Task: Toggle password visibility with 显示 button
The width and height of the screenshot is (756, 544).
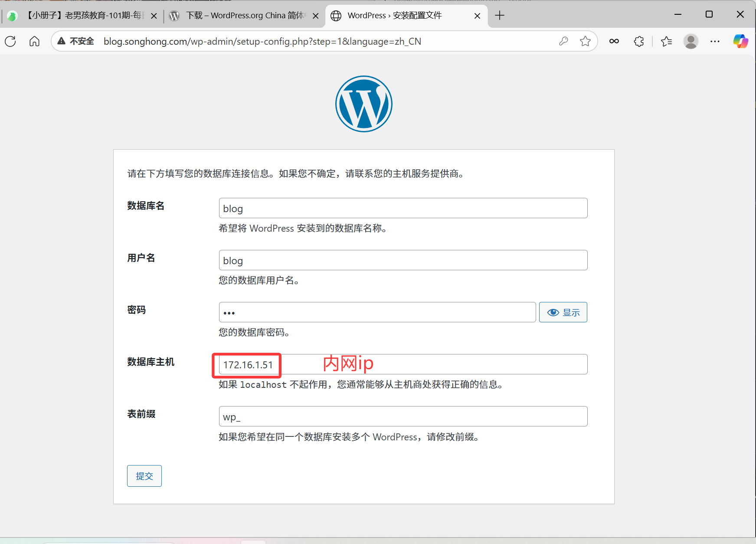Action: pyautogui.click(x=563, y=312)
